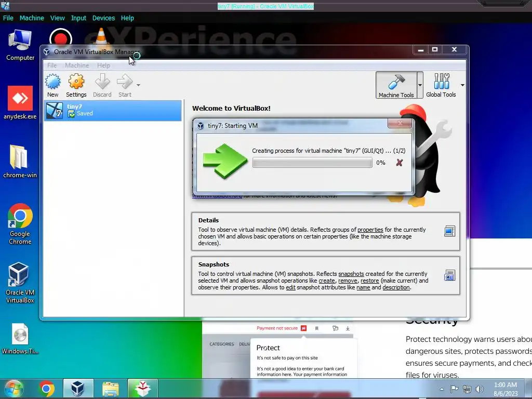Click the Starting VM progress bar
The image size is (532, 399).
point(312,163)
